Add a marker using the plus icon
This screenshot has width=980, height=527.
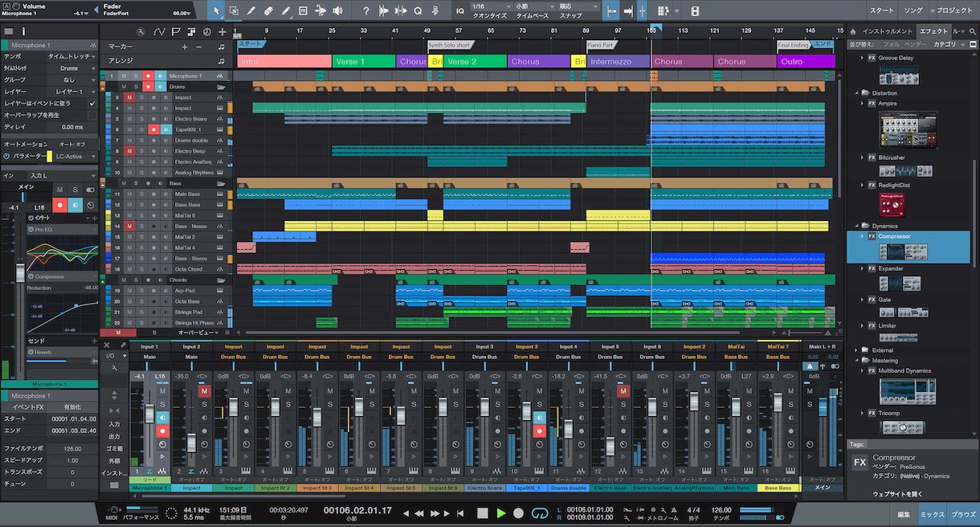(186, 47)
